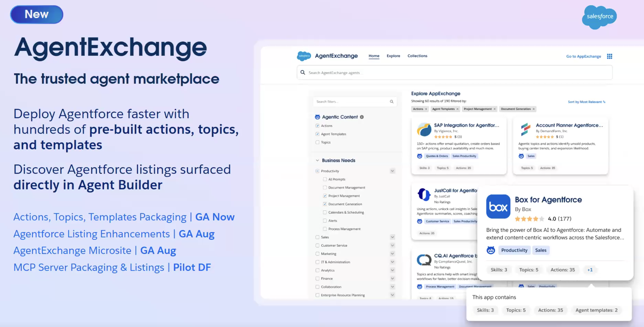Click Agentforce icon on Box for Agentforce card
This screenshot has height=327, width=644.
(491, 250)
